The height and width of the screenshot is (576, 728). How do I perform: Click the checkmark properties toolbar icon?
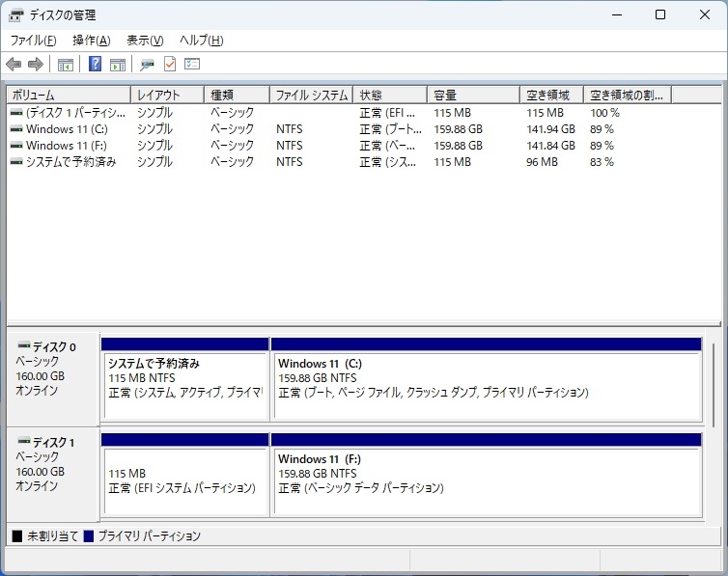pos(170,64)
